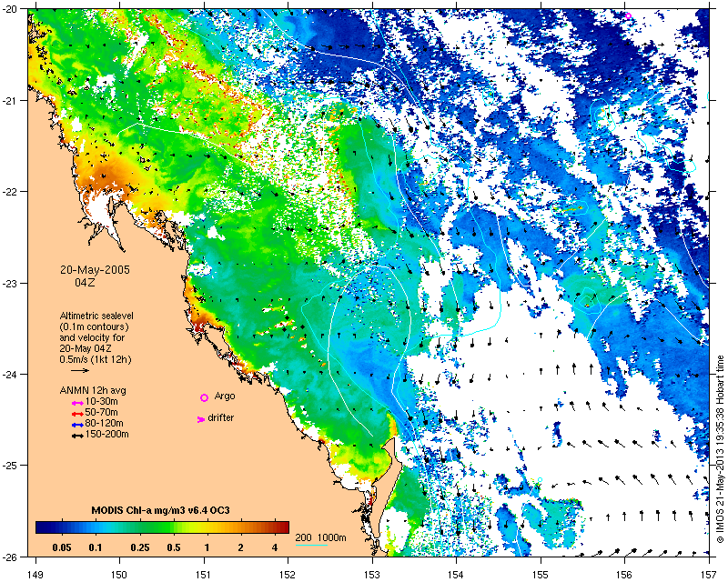Click longitude axis label 153

372,576
